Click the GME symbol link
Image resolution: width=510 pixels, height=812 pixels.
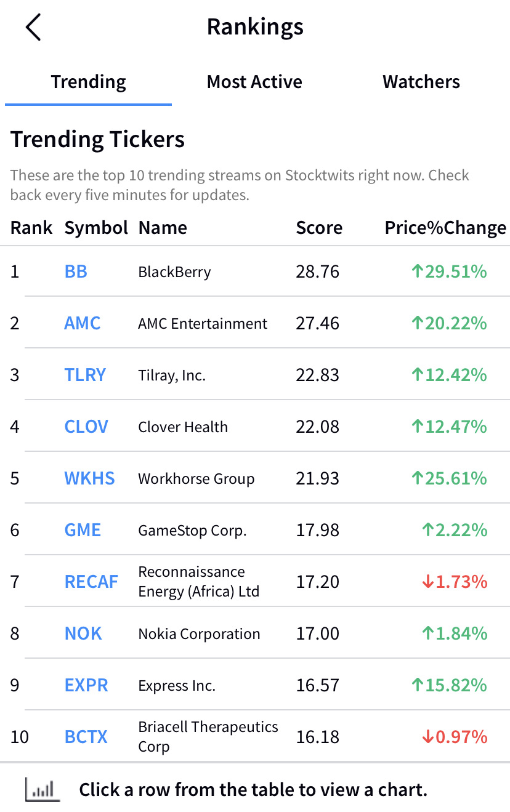click(x=83, y=530)
